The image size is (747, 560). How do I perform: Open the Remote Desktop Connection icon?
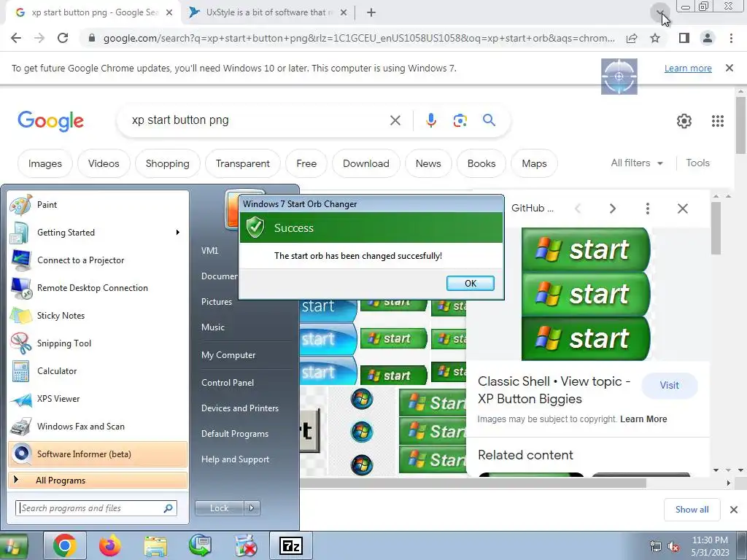pyautogui.click(x=20, y=287)
